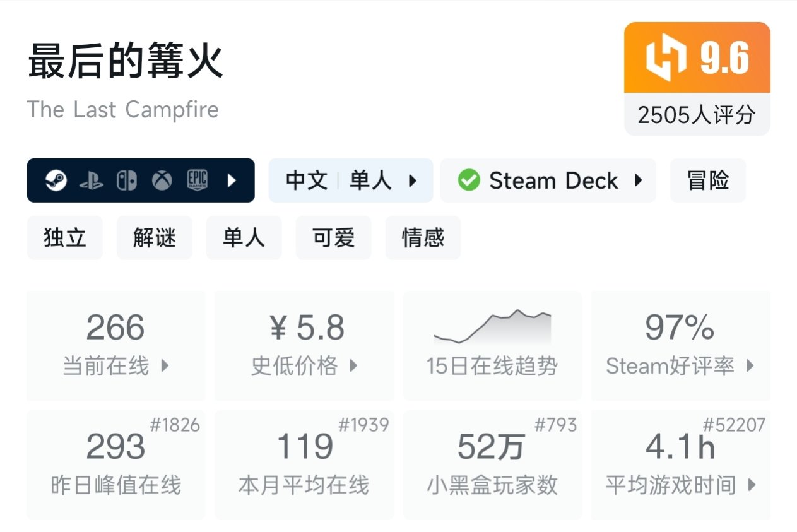
Task: Click the Xbox platform icon
Action: tap(162, 181)
